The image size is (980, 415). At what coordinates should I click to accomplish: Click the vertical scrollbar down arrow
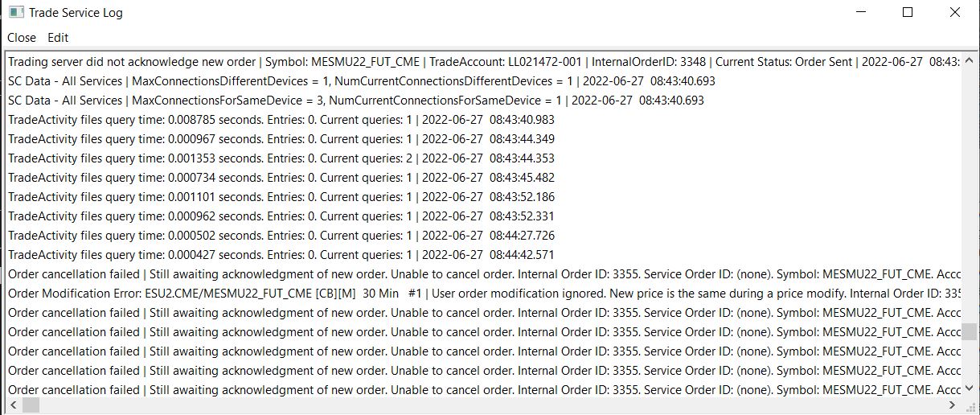tap(970, 390)
